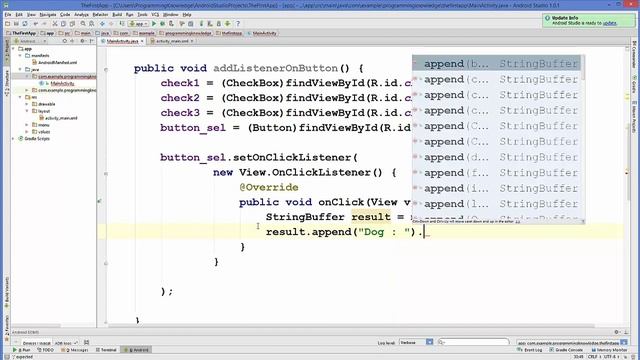Click the scroll from source target icon
The width and height of the screenshot is (640, 360).
pyautogui.click(x=64, y=41)
